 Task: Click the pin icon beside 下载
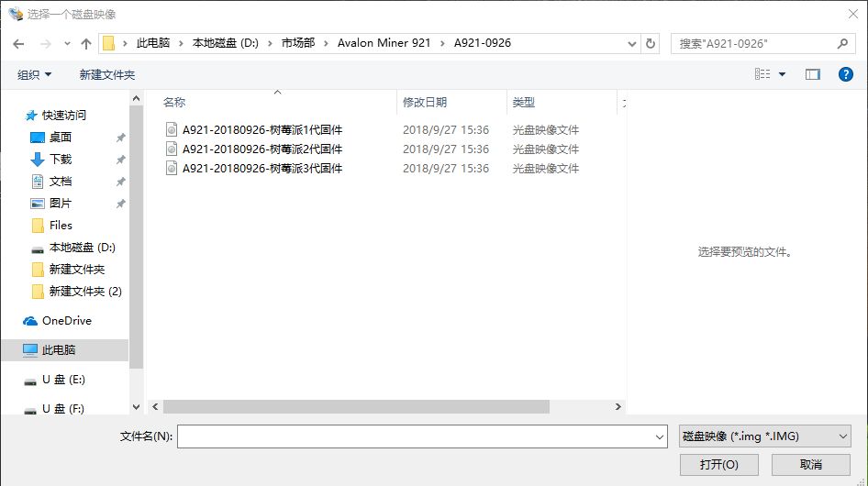click(121, 160)
